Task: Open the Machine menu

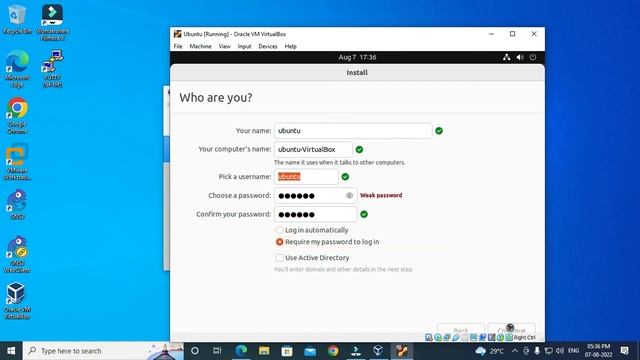Action: [200, 47]
